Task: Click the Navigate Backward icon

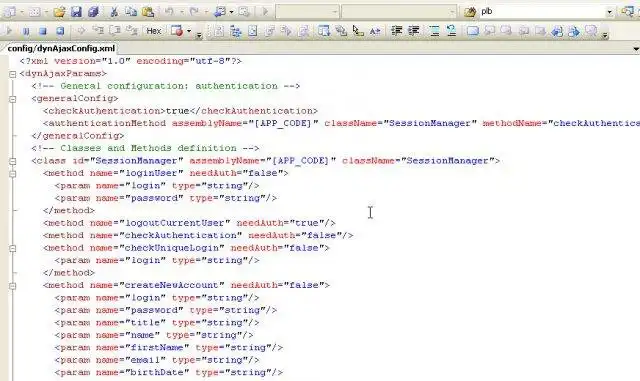Action: pyautogui.click(x=220, y=12)
